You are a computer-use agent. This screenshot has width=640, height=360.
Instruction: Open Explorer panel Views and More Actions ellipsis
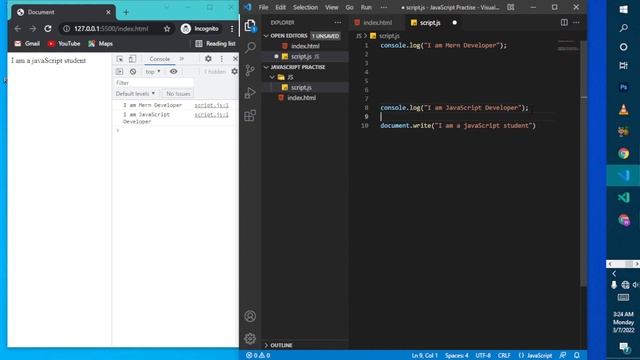click(338, 22)
